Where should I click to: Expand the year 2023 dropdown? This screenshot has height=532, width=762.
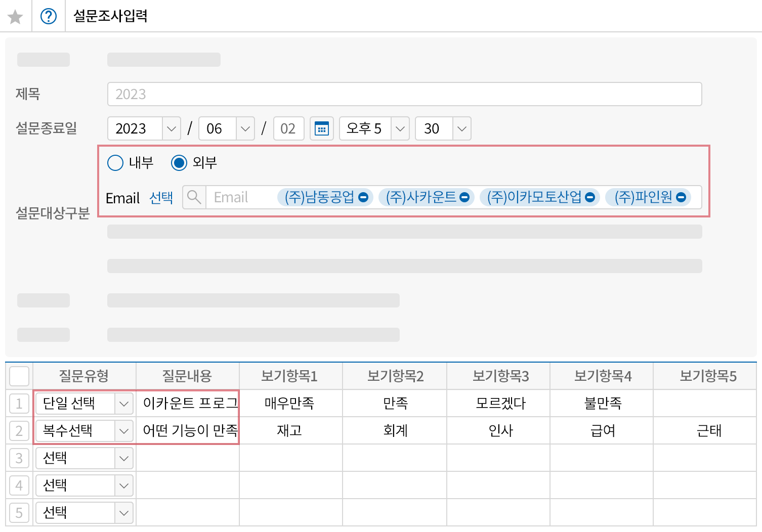coord(171,128)
